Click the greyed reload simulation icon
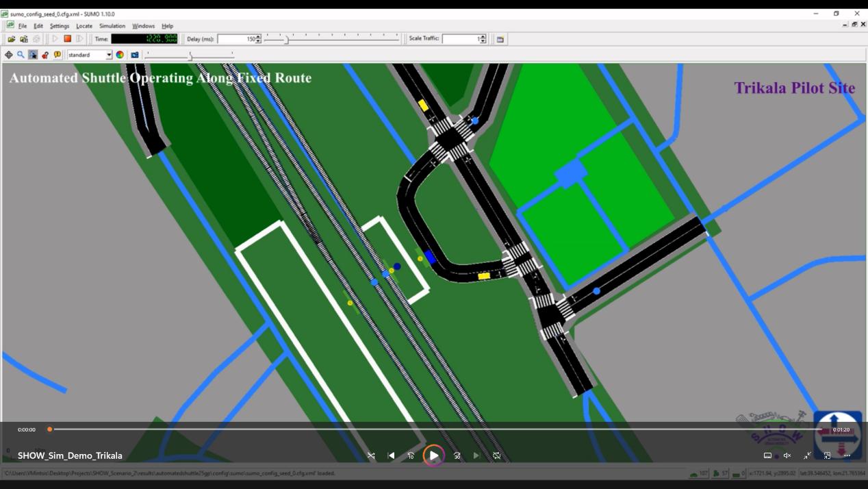 (x=37, y=39)
